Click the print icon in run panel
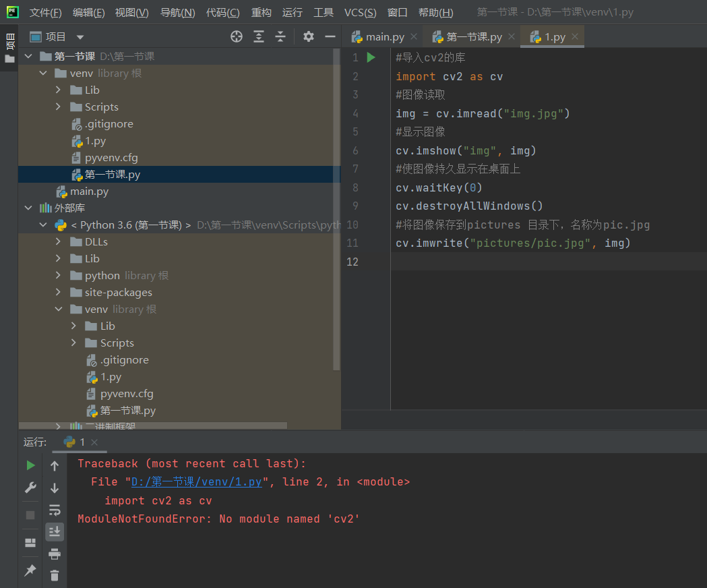This screenshot has width=707, height=588. click(x=55, y=554)
